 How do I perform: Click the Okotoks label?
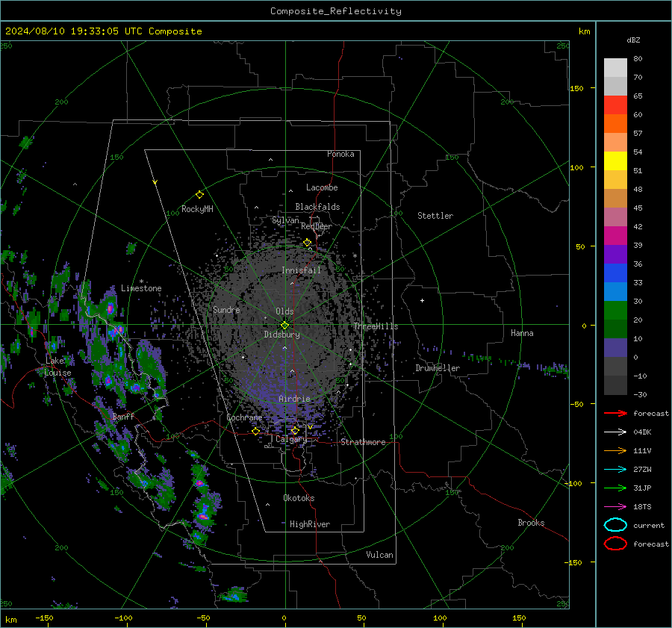coord(299,498)
